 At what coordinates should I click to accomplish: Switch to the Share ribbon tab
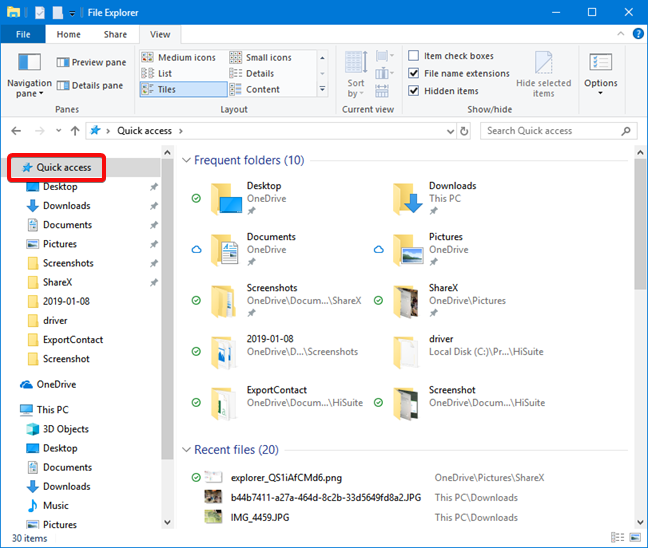pyautogui.click(x=115, y=34)
